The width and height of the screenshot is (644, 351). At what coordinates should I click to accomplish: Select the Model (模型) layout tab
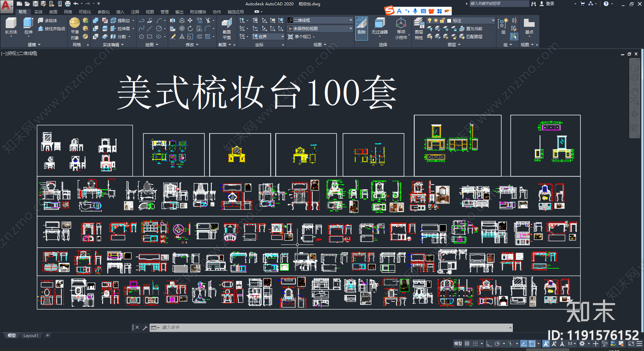(12, 336)
